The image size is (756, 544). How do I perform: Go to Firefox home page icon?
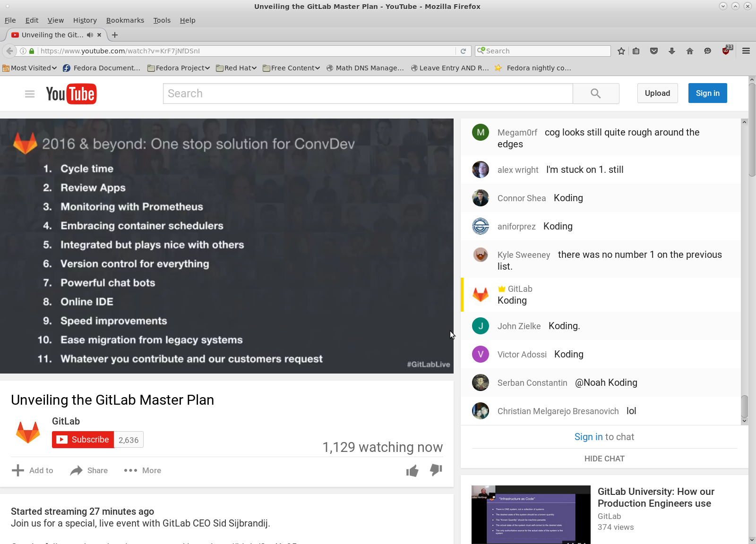tap(690, 51)
